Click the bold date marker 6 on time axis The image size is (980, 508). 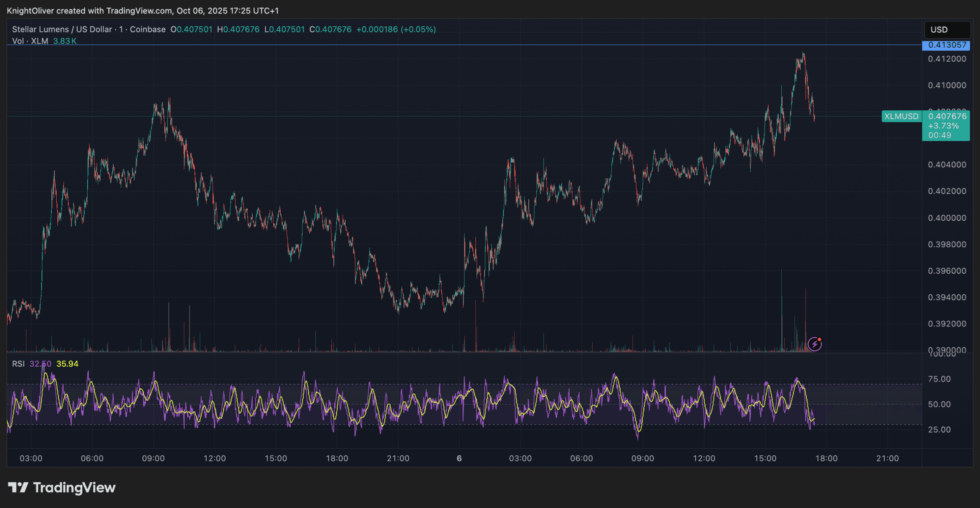coord(459,458)
